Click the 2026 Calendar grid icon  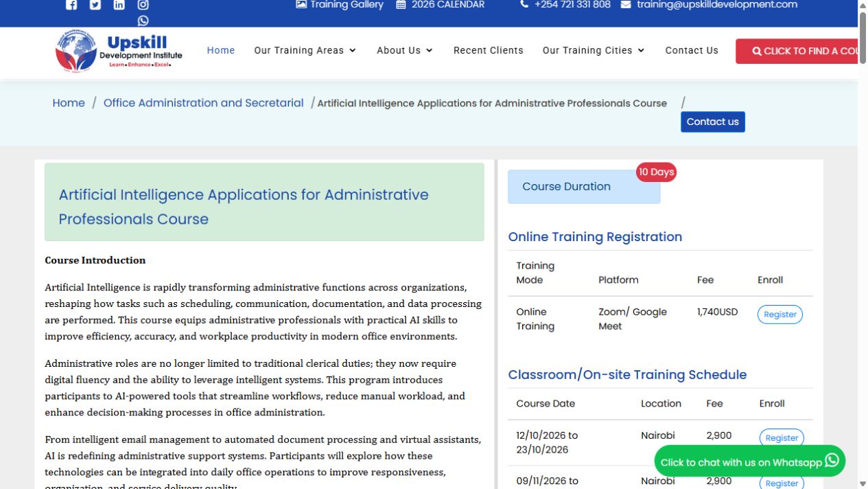(401, 5)
